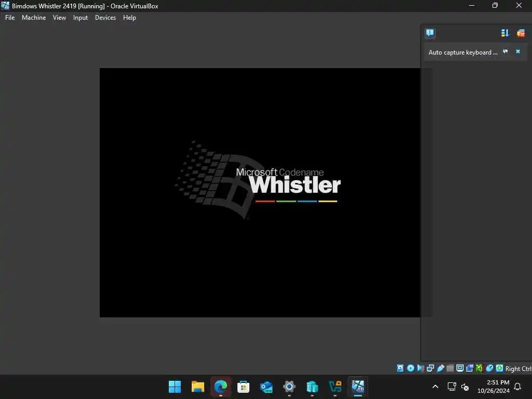Open File Explorer from the taskbar

tap(198, 387)
